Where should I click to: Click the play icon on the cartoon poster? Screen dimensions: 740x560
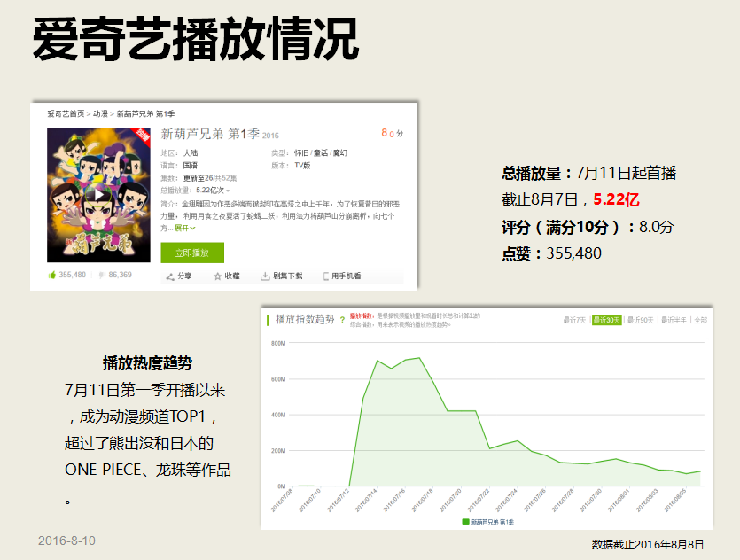click(x=98, y=194)
